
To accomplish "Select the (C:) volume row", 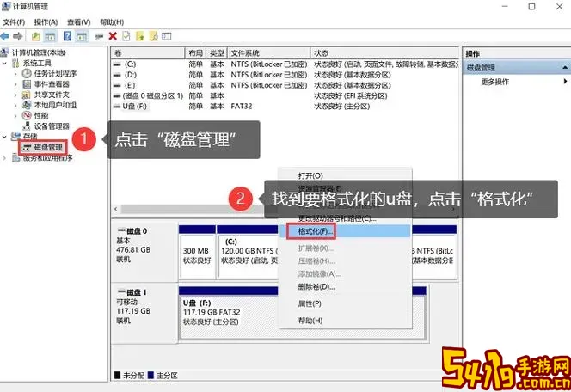I will click(x=285, y=64).
